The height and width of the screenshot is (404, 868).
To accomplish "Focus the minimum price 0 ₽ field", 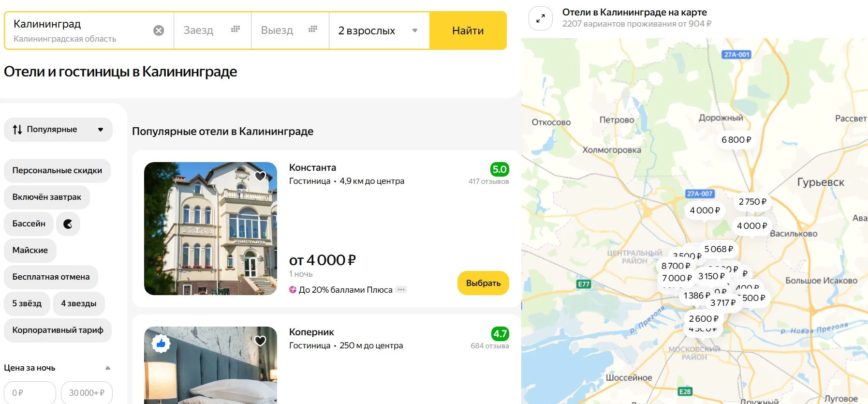I will click(30, 393).
